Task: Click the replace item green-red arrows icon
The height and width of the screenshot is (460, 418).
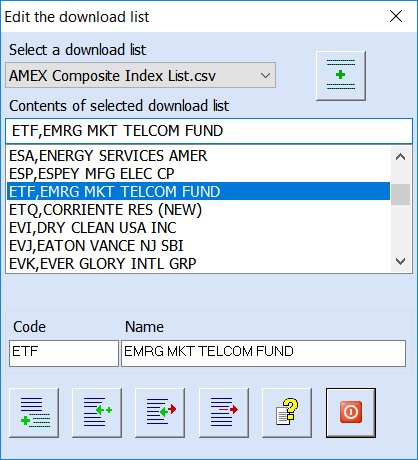Action: (160, 413)
